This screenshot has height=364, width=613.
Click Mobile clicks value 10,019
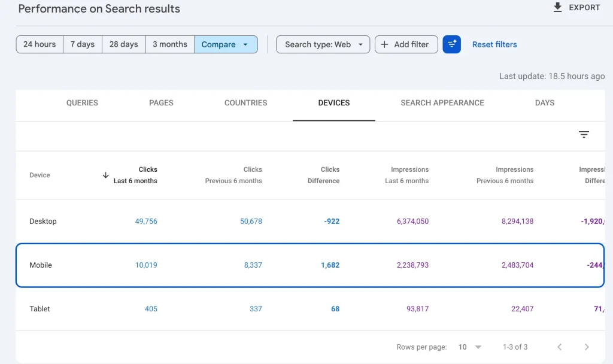point(146,265)
